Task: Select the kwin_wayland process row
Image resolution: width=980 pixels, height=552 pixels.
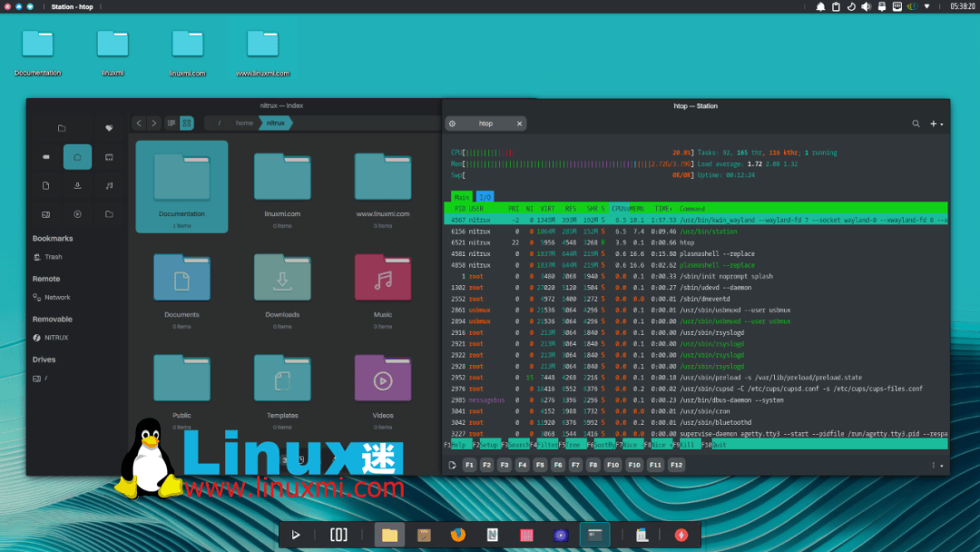Action: 696,220
